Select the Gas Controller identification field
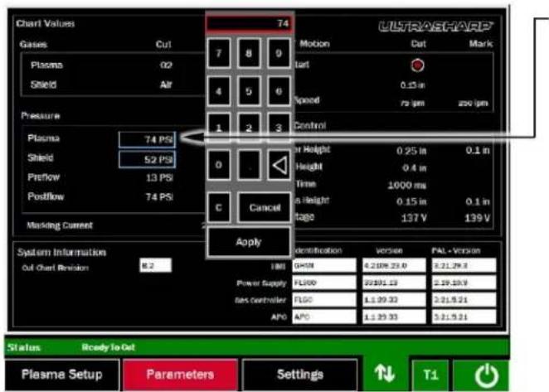This screenshot has height=392, width=549. click(x=324, y=300)
